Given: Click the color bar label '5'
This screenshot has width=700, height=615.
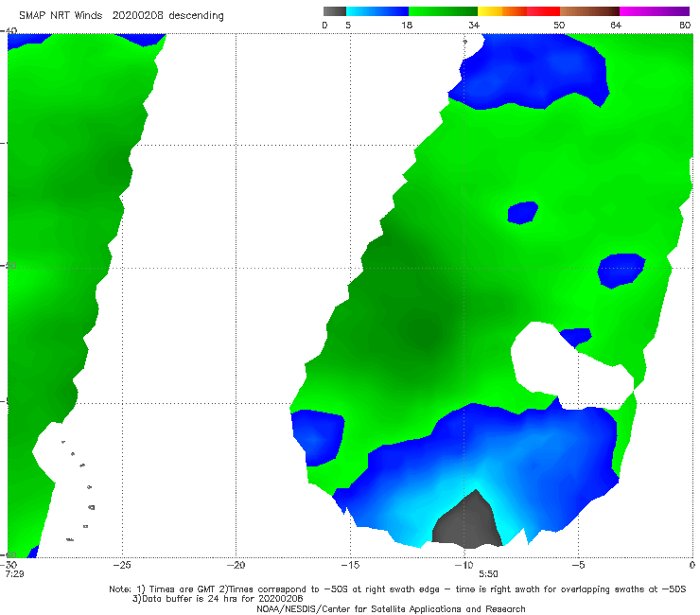Looking at the screenshot, I should (x=348, y=25).
